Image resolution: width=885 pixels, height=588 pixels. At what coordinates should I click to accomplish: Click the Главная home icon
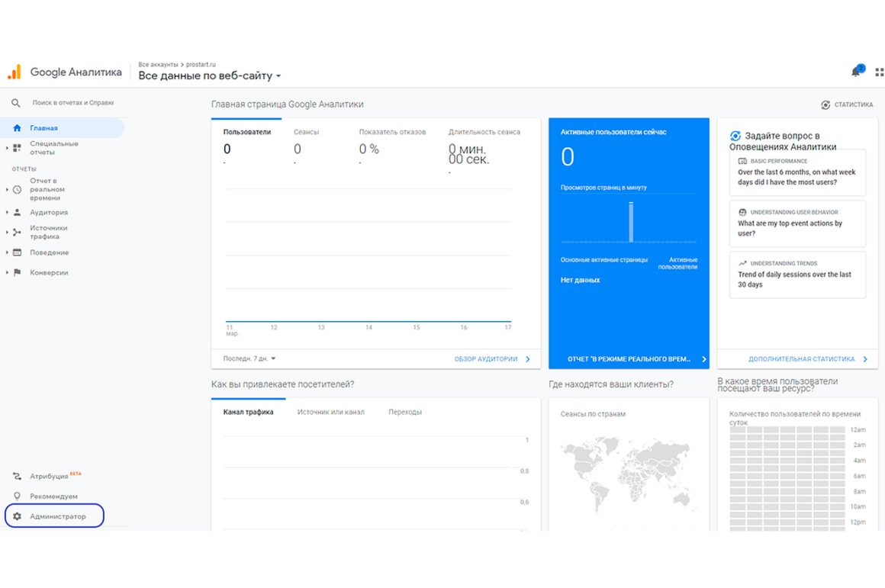(17, 128)
